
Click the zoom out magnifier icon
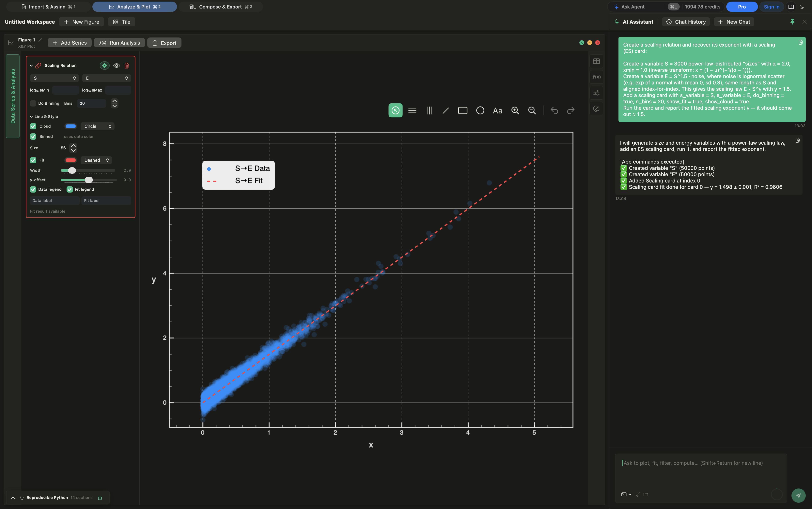click(x=532, y=110)
